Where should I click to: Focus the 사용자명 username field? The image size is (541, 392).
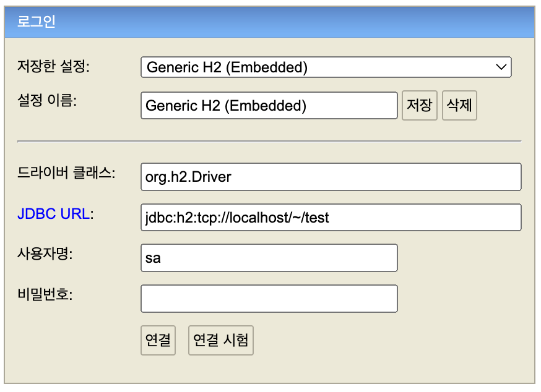coord(269,258)
